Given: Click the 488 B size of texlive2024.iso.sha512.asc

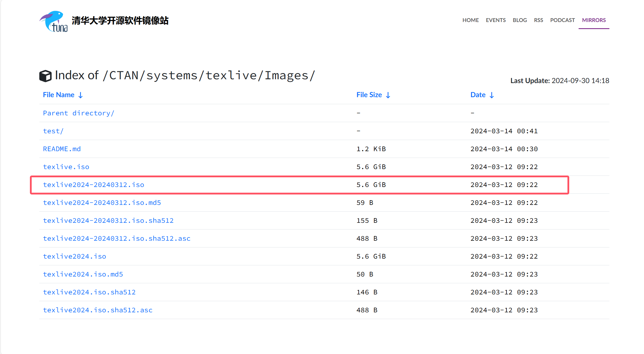Looking at the screenshot, I should pyautogui.click(x=367, y=310).
